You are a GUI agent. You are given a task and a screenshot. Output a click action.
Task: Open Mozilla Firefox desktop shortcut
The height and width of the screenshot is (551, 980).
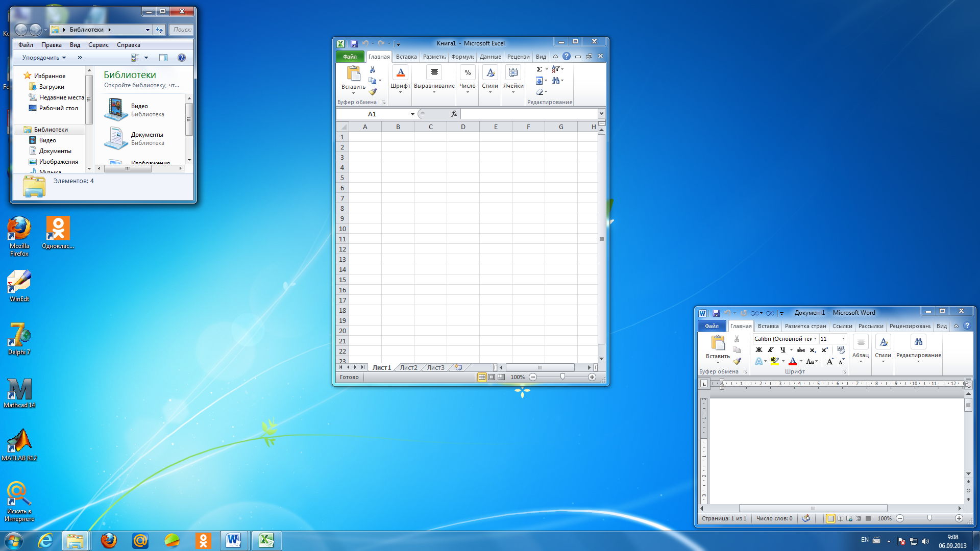coord(19,236)
